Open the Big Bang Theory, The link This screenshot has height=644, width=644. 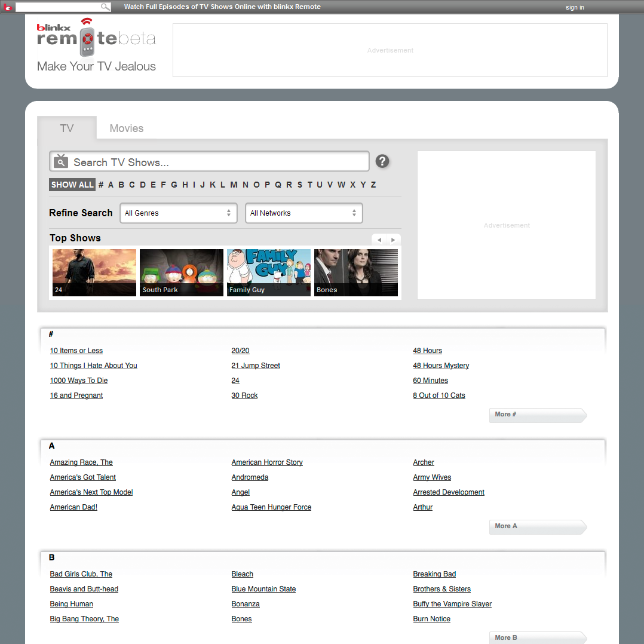[x=84, y=619]
